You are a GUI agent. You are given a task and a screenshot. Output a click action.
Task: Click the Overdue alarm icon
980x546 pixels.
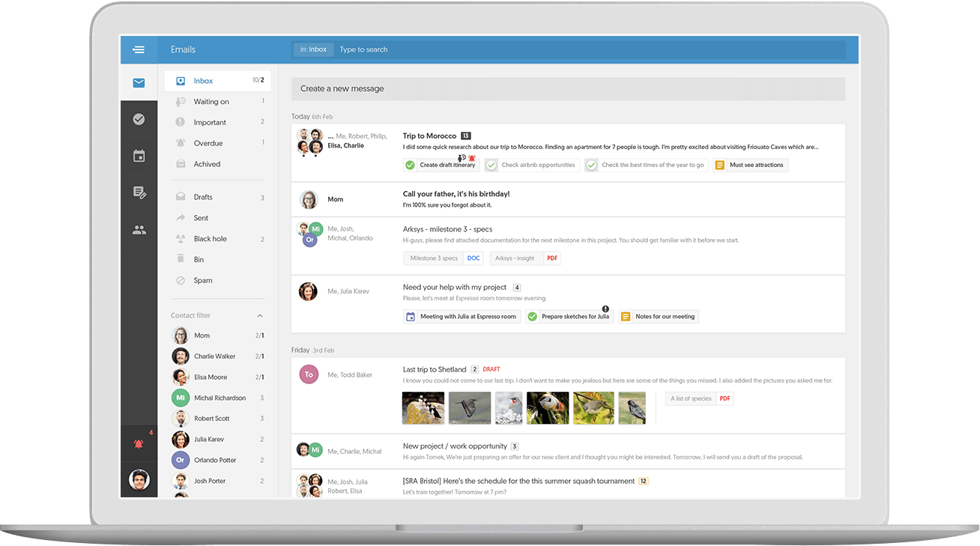tap(181, 143)
